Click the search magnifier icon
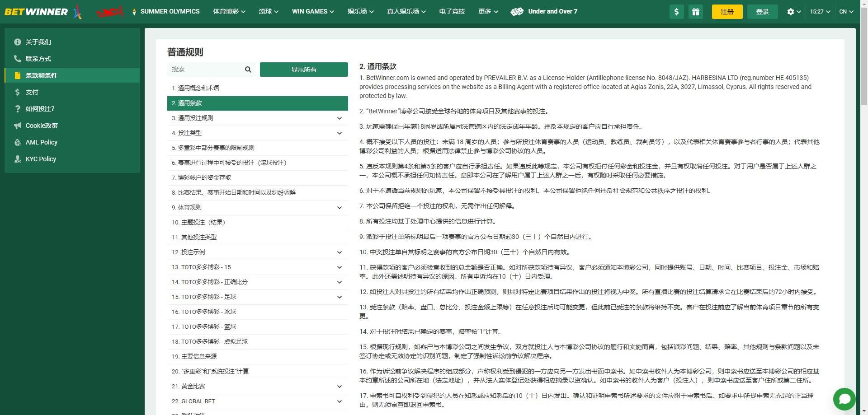 [248, 69]
